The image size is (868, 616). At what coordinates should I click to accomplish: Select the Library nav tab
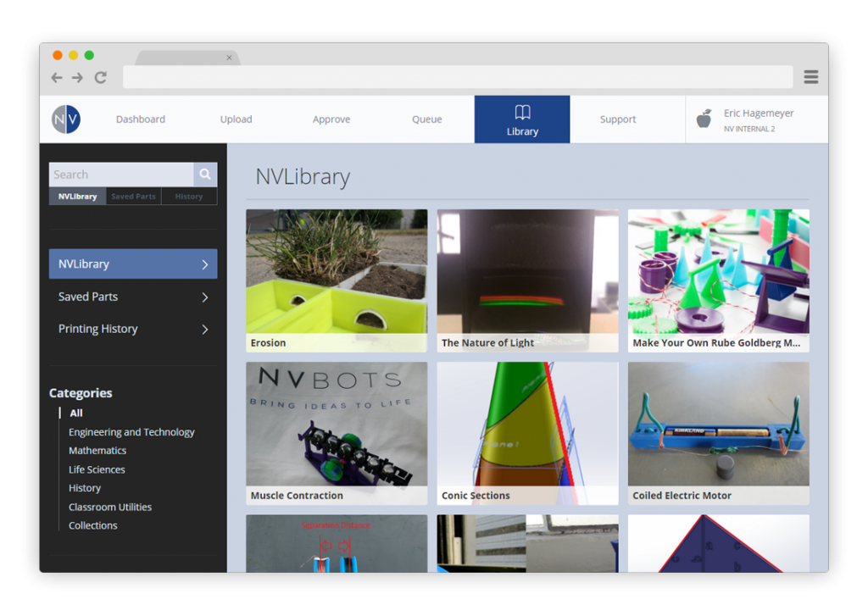coord(522,119)
